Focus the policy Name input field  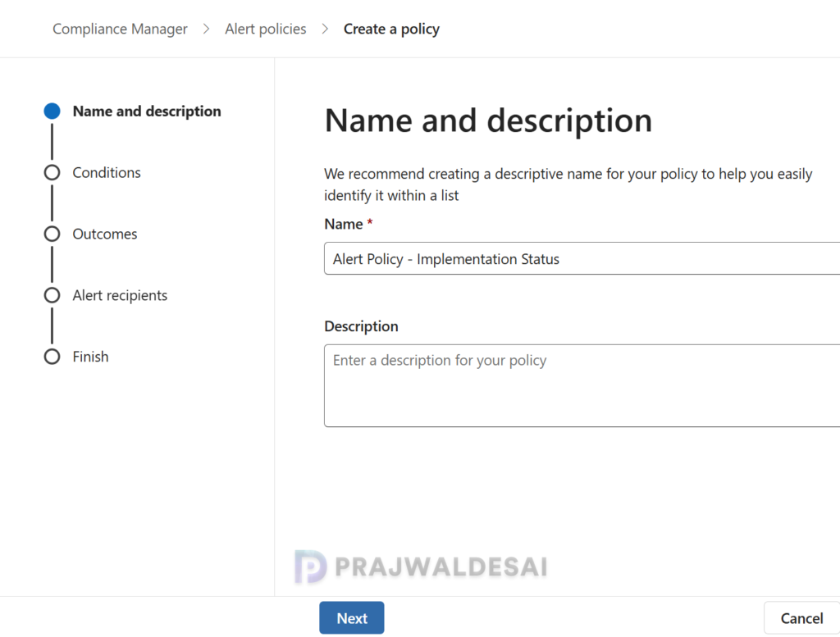tap(582, 258)
